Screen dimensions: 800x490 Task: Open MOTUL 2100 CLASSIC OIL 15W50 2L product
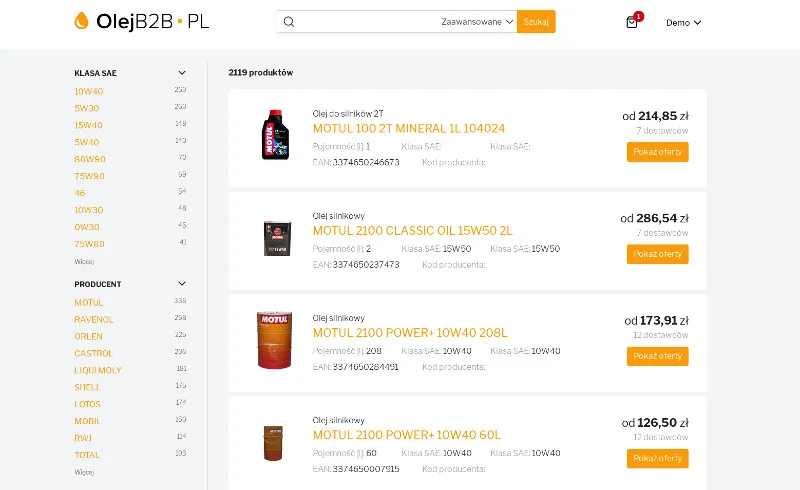(412, 230)
